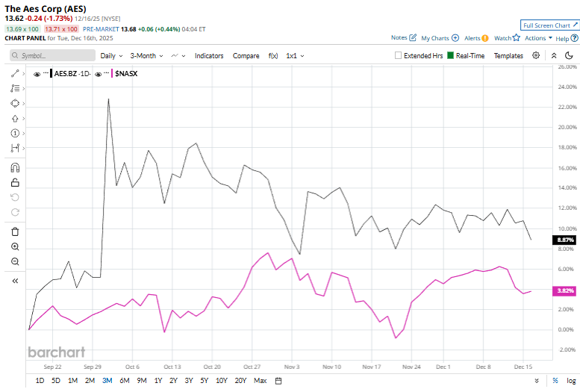The width and height of the screenshot is (580, 392).
Task: Collapse the drawing tools sidebar
Action: coord(15,281)
